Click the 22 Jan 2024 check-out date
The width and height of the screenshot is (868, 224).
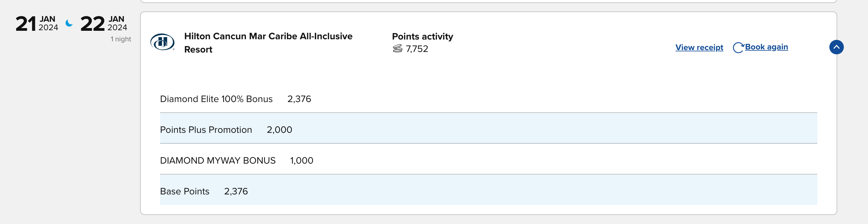click(104, 24)
